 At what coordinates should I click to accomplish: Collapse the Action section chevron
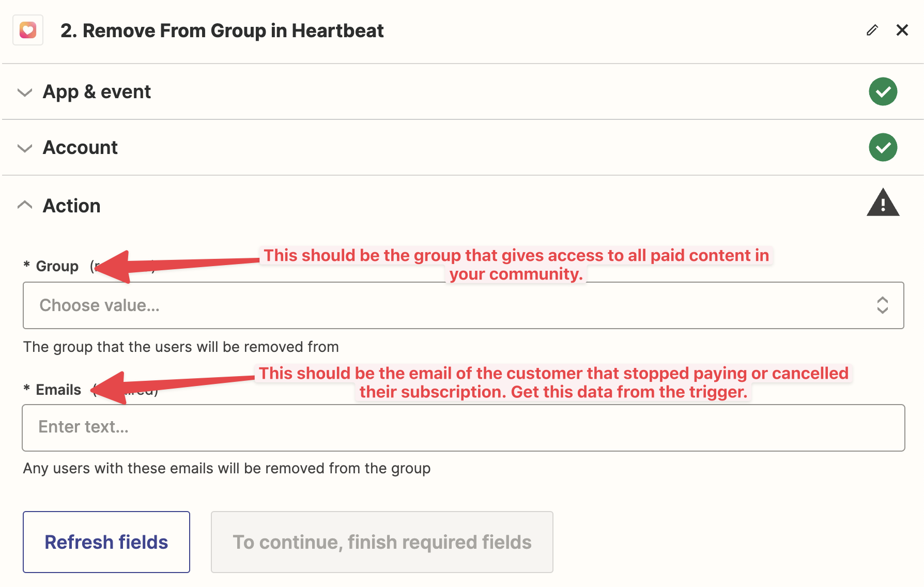(25, 205)
